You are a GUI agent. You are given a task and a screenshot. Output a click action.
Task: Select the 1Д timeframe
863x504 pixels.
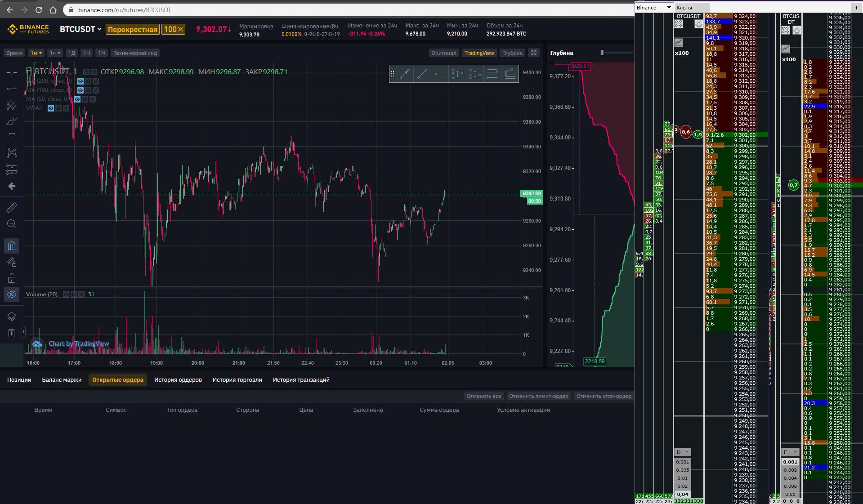[x=72, y=53]
